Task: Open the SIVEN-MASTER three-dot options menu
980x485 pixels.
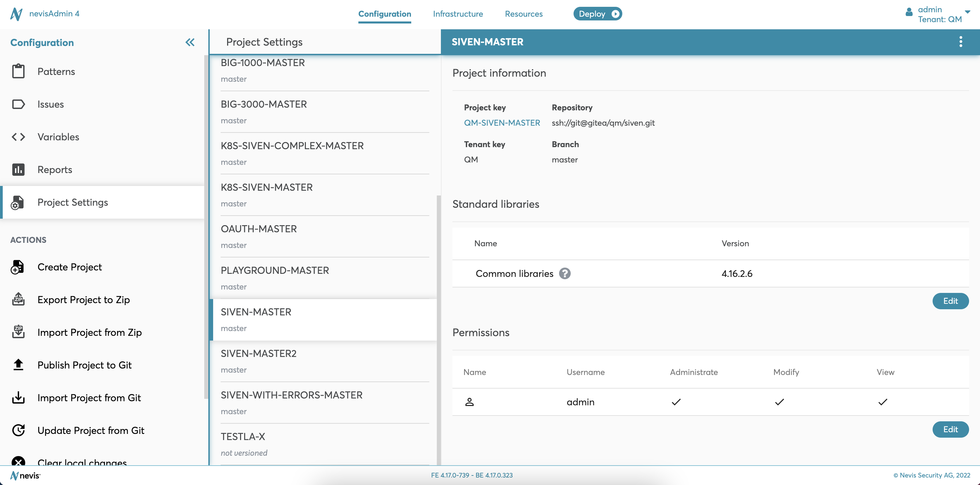Action: tap(961, 42)
